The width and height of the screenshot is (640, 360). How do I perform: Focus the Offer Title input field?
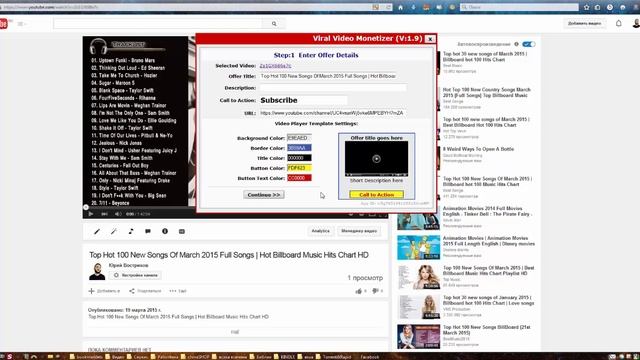tap(328, 76)
